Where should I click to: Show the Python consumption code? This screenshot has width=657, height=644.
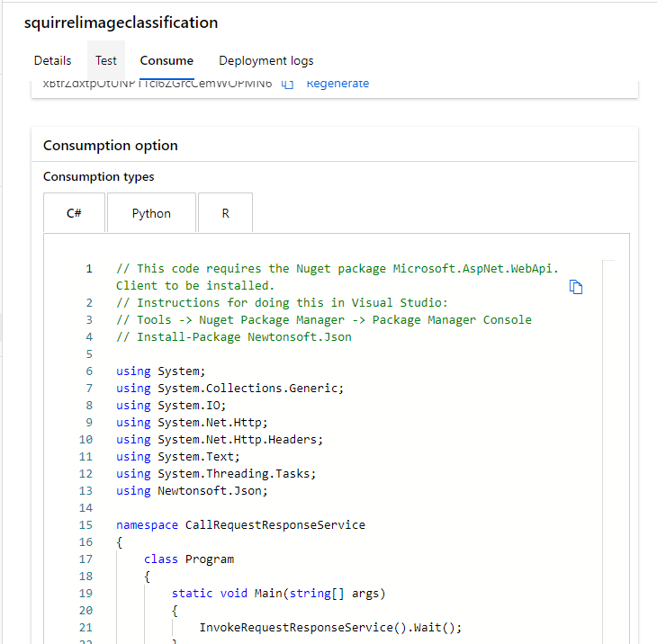(151, 213)
